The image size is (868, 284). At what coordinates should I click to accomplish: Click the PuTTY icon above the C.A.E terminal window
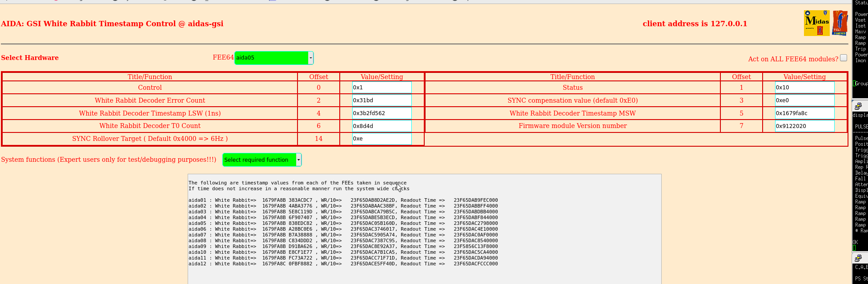click(858, 258)
